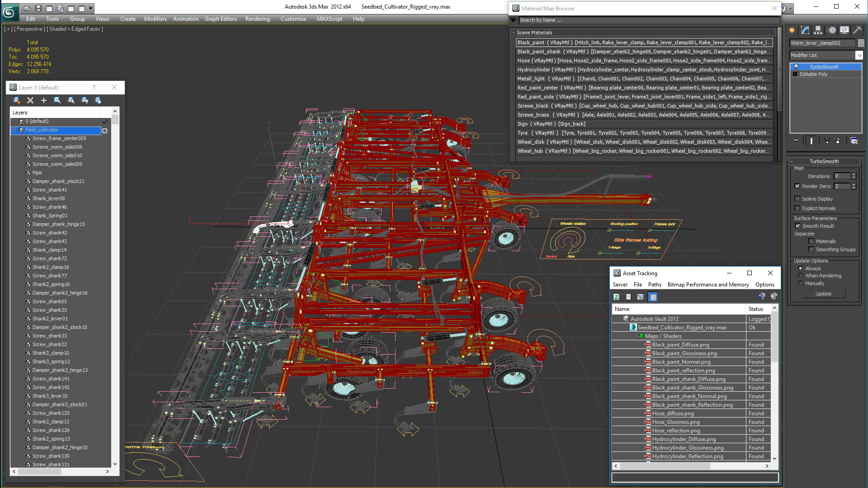
Task: Open the Modify command panel tab
Action: coord(805,30)
